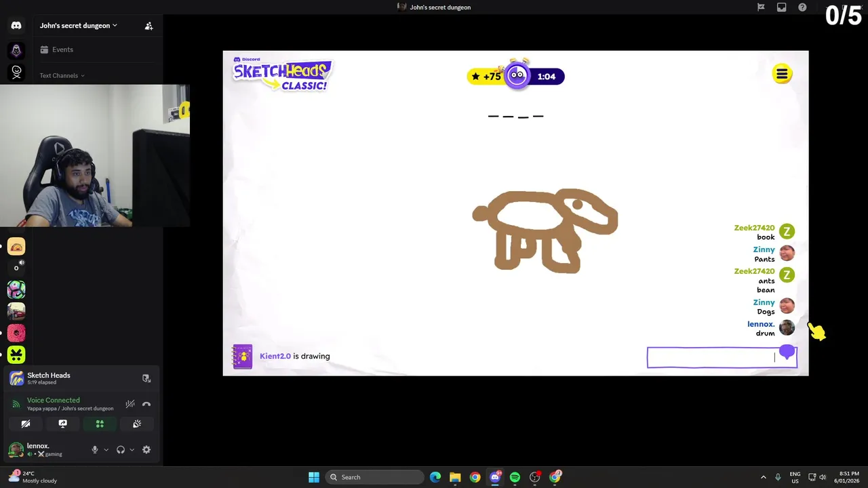Select the soccer ball server icon

coord(16,289)
